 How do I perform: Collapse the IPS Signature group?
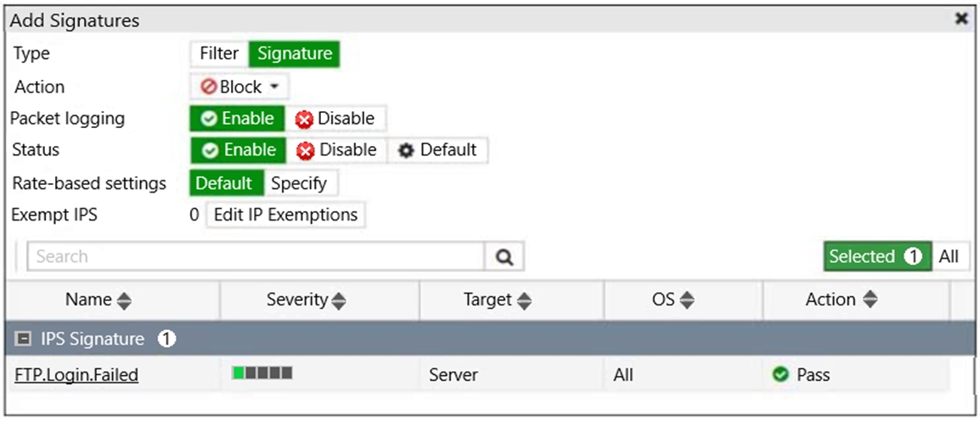tap(22, 338)
